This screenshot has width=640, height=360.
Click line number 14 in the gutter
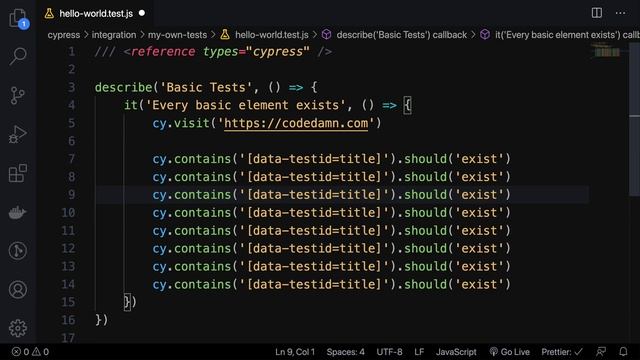point(68,284)
